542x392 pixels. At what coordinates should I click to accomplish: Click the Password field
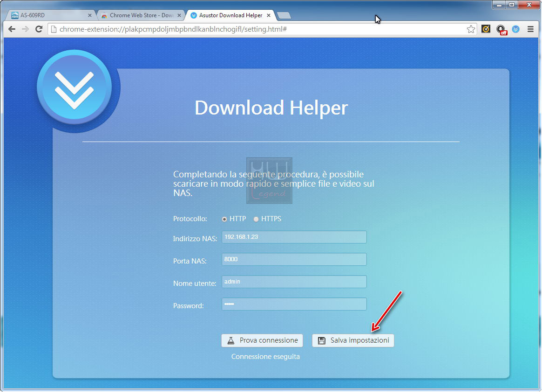tap(294, 304)
